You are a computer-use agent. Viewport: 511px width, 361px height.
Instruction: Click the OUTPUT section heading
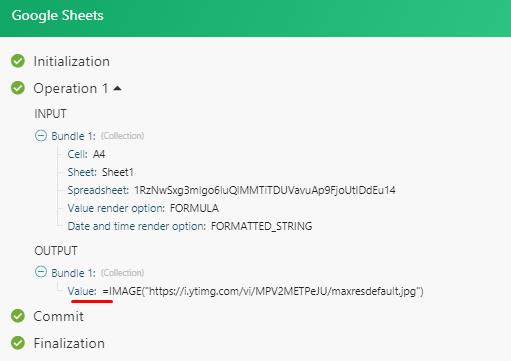(x=56, y=251)
